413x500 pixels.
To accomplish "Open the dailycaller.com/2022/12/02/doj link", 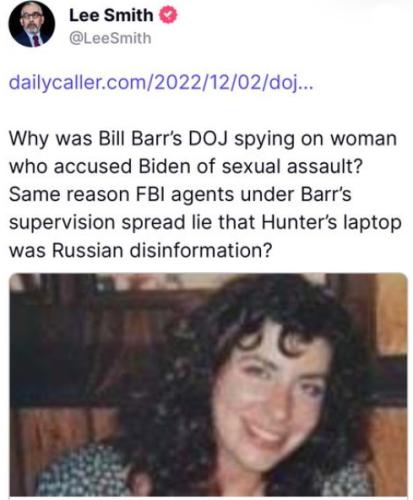I will pyautogui.click(x=161, y=82).
